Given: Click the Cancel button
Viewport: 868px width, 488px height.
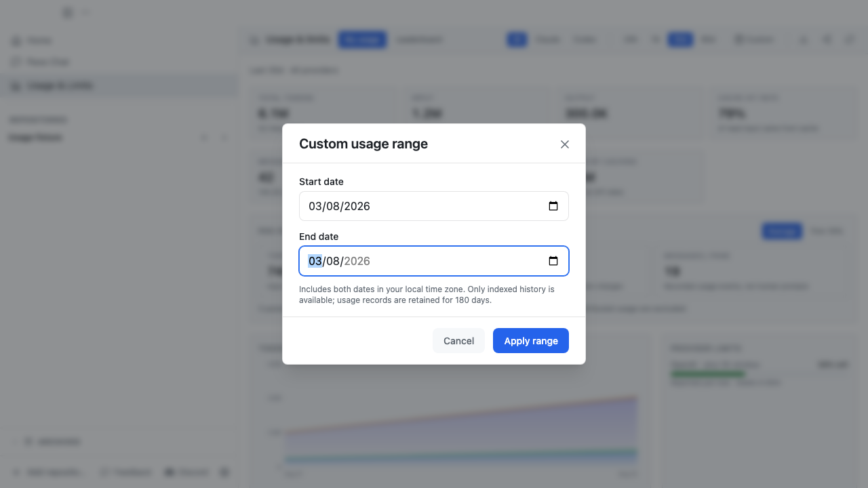Looking at the screenshot, I should [x=458, y=341].
